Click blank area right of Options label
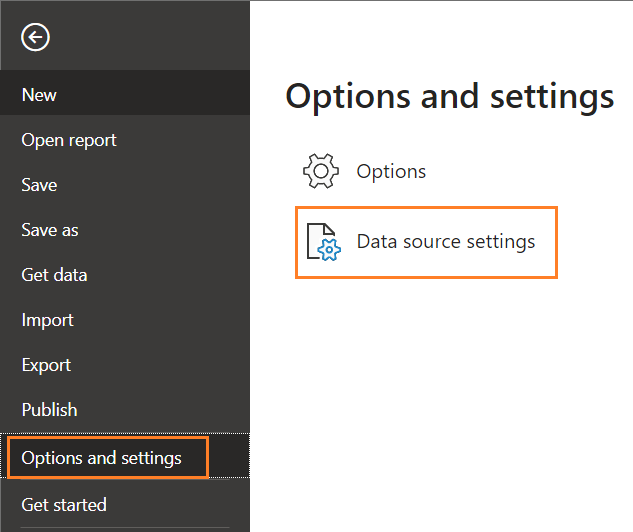633x532 pixels. [530, 172]
